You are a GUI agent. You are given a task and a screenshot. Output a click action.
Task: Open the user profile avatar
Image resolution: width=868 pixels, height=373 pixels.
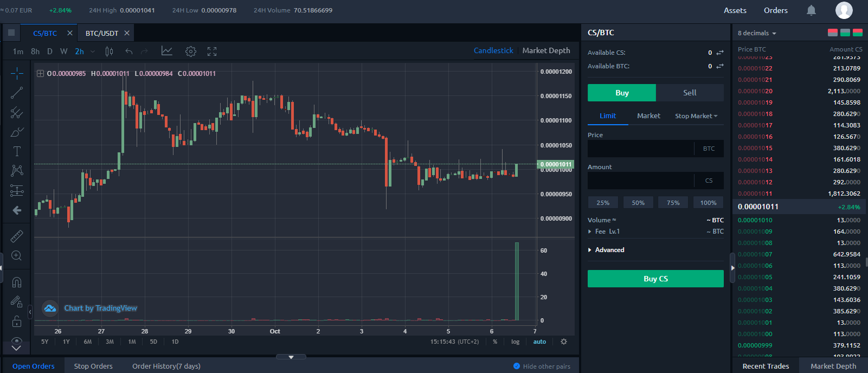[x=844, y=10]
